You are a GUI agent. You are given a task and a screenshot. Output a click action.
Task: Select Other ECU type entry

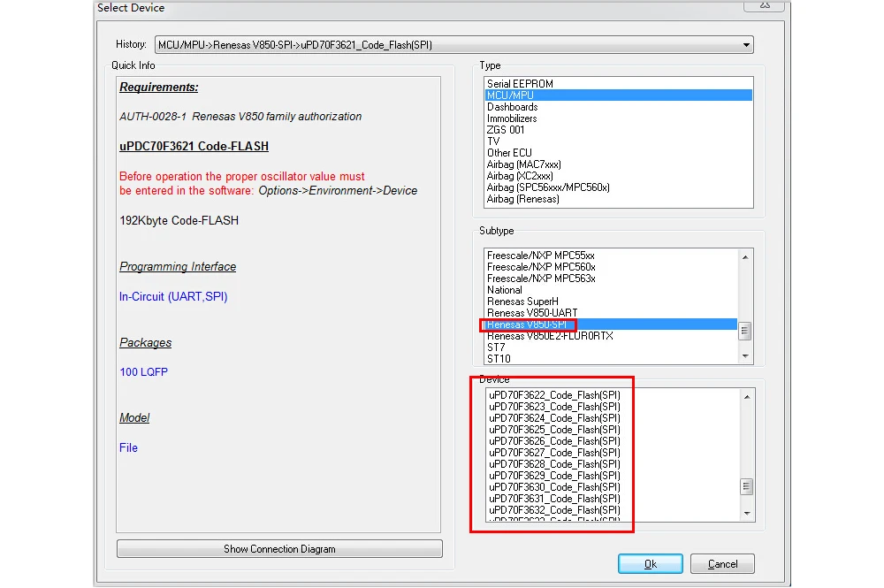click(509, 153)
